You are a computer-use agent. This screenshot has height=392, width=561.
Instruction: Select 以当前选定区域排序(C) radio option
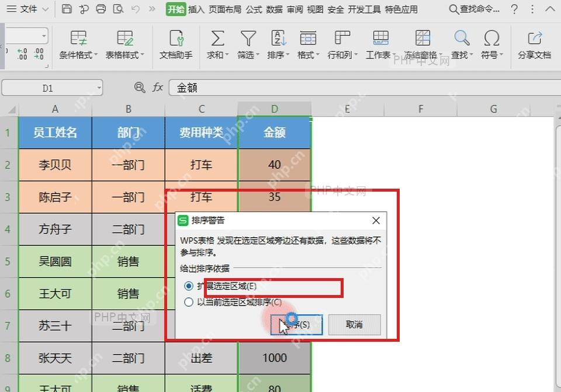[x=189, y=302]
